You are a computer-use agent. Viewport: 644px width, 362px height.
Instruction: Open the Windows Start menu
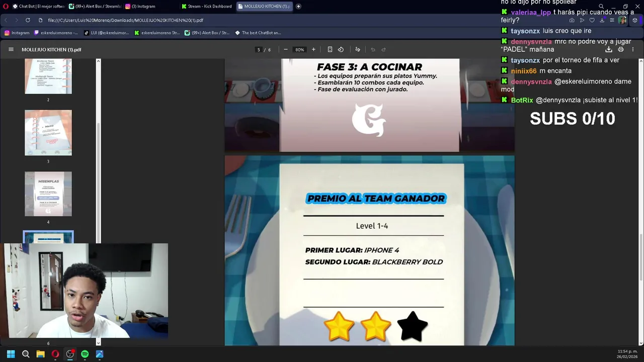11,354
